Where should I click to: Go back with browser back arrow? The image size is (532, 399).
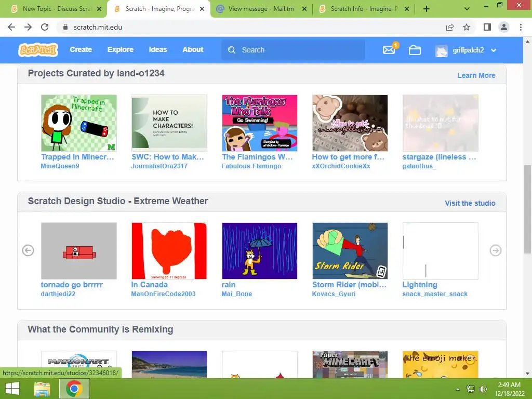pyautogui.click(x=11, y=27)
